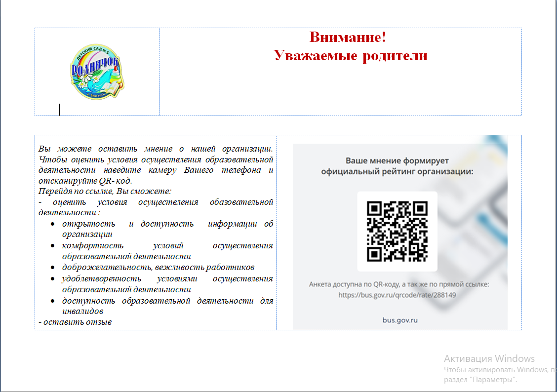Viewport: 557px width, 392px height.
Task: Click the "bus.gov.ru" caption below the link
Action: (400, 320)
